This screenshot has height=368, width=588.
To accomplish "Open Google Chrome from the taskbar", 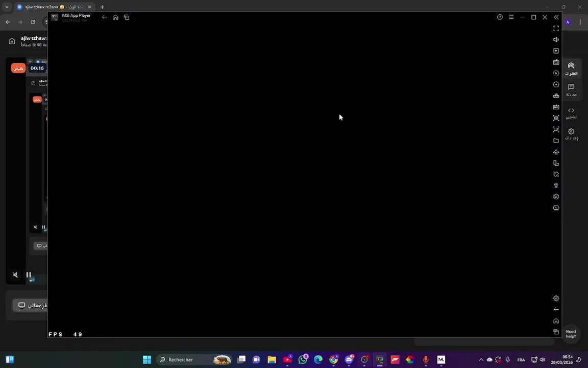I will coord(333,360).
